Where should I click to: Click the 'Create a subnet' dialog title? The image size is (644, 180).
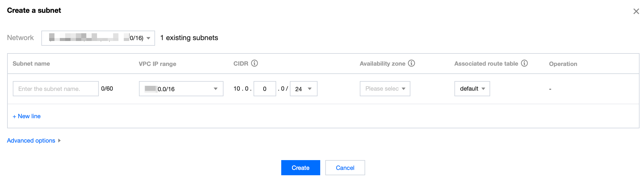(34, 10)
